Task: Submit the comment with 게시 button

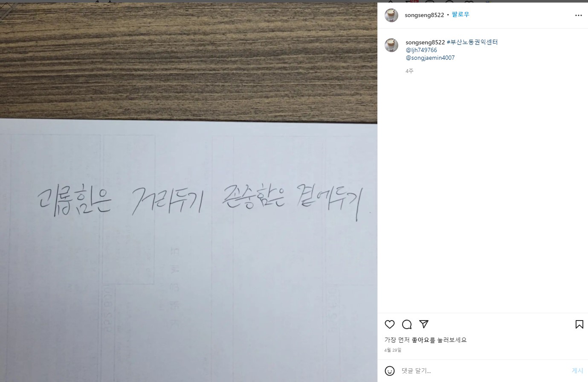Action: coord(577,371)
